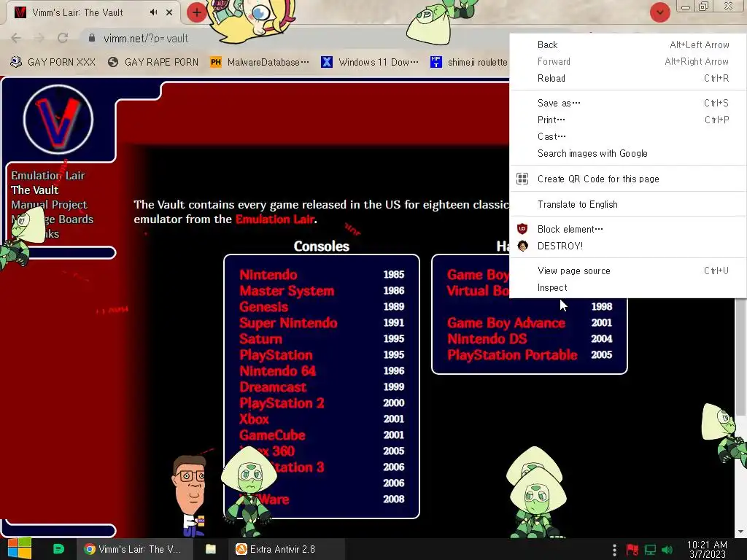This screenshot has height=560, width=747.
Task: Open the Nintendo 64 vault
Action: pyautogui.click(x=277, y=371)
